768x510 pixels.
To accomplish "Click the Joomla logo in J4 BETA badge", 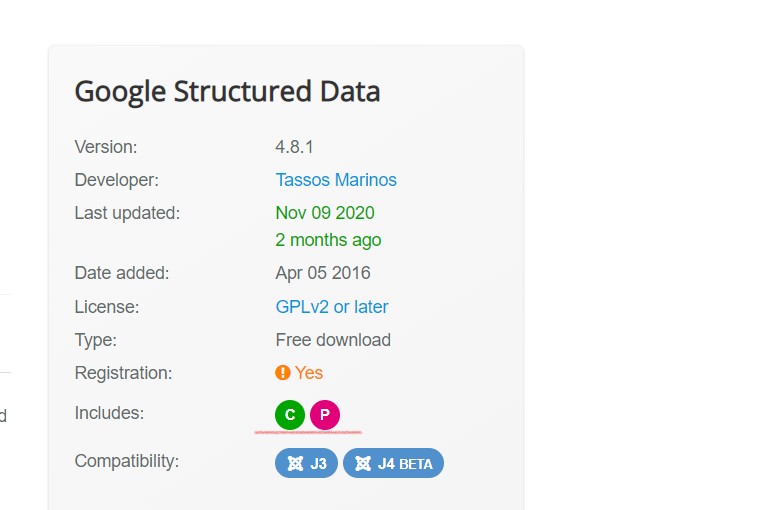I will pyautogui.click(x=363, y=463).
